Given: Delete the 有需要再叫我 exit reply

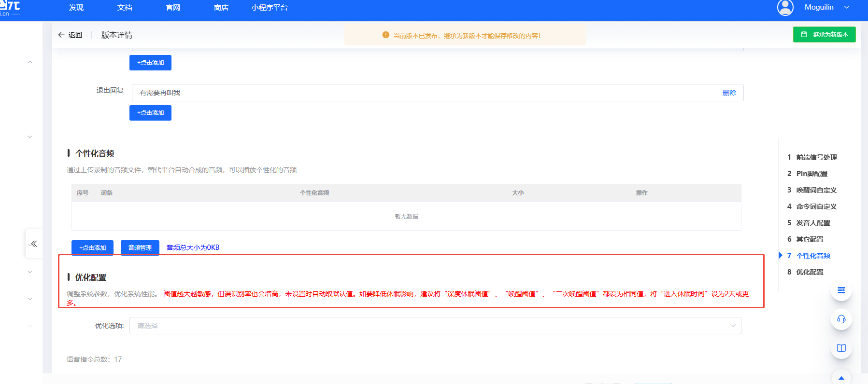Looking at the screenshot, I should click(729, 93).
